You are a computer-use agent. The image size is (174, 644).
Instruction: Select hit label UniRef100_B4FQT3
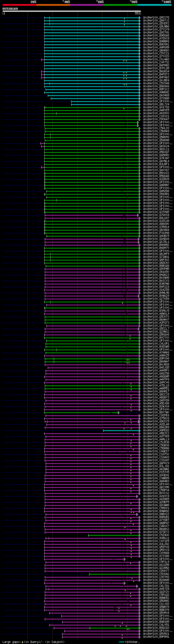156,74
